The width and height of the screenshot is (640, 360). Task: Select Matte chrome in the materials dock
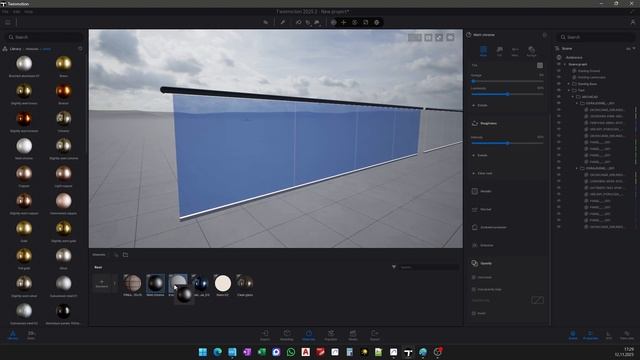pyautogui.click(x=156, y=283)
